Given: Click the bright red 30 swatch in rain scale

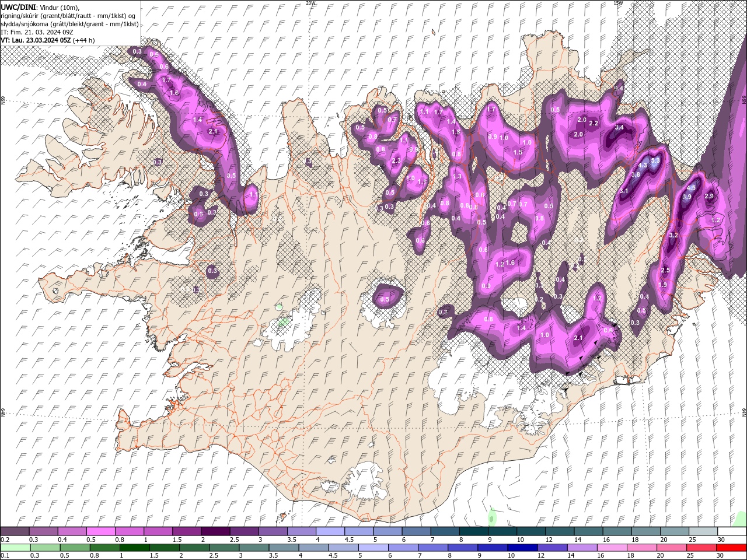Looking at the screenshot, I should click(731, 548).
